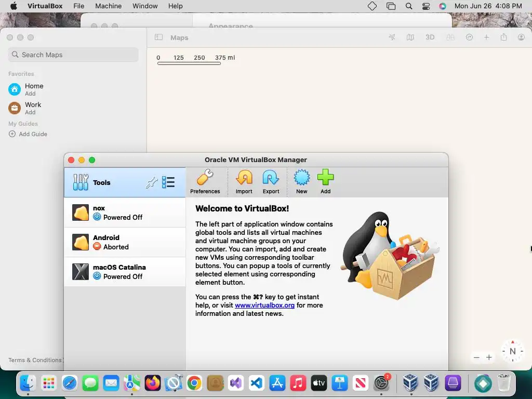Viewport: 532px width, 399px height.
Task: Open Keynote from the Dock
Action: (x=340, y=383)
